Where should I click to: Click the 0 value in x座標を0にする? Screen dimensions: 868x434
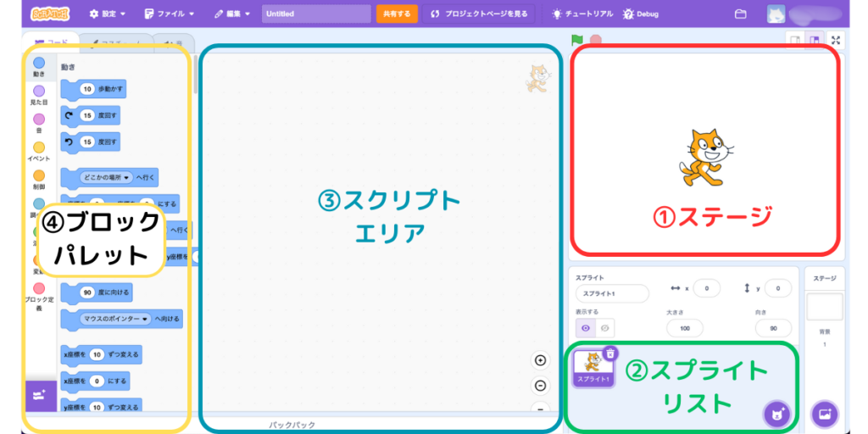tap(97, 381)
